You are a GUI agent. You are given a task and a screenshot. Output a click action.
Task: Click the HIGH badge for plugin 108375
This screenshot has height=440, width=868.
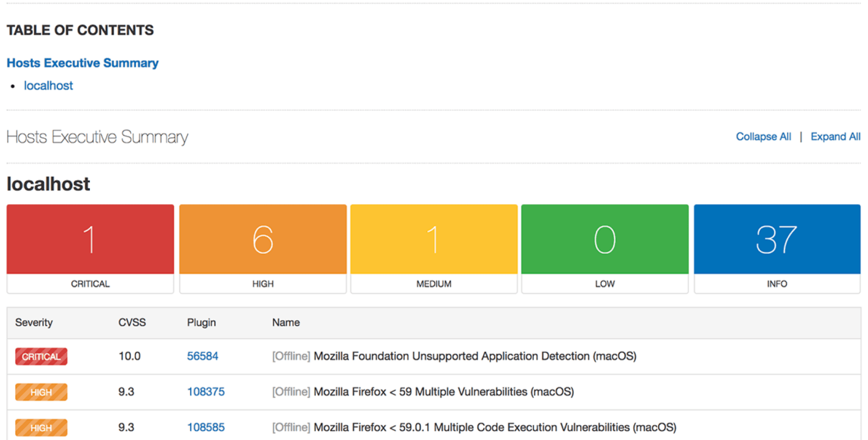41,392
